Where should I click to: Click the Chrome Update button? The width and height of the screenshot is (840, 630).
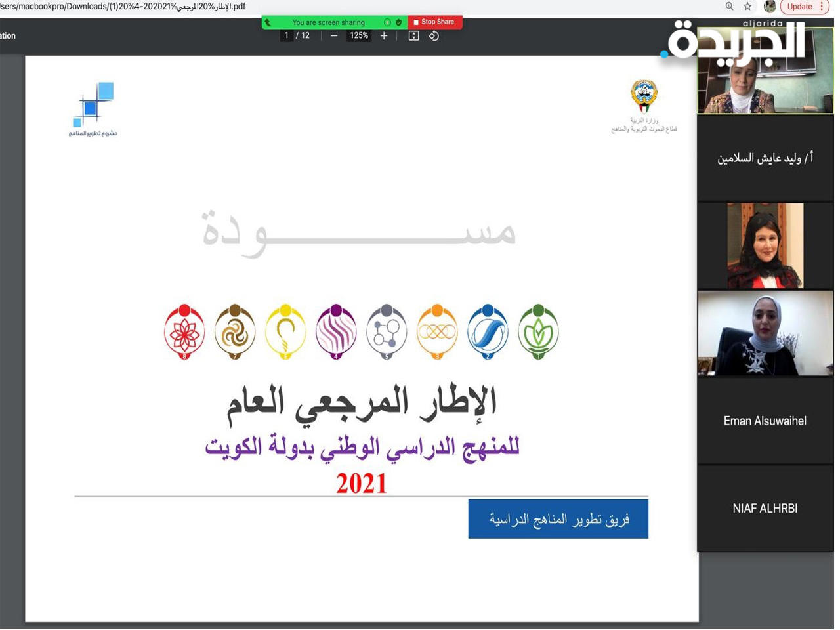pyautogui.click(x=799, y=7)
